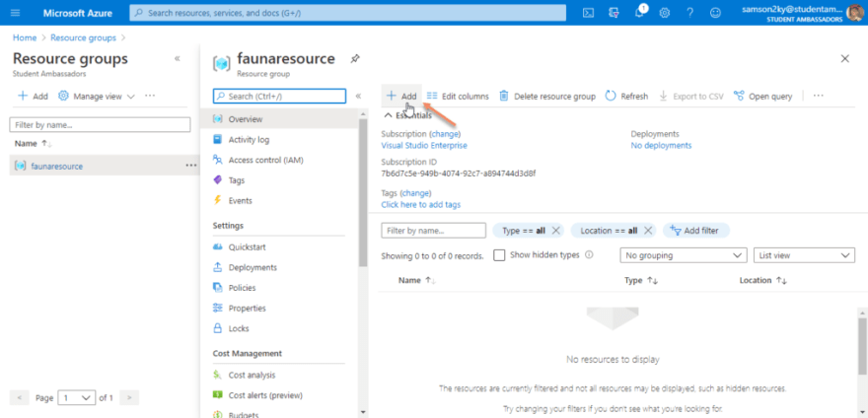
Task: Click the Add filter button
Action: pos(695,231)
